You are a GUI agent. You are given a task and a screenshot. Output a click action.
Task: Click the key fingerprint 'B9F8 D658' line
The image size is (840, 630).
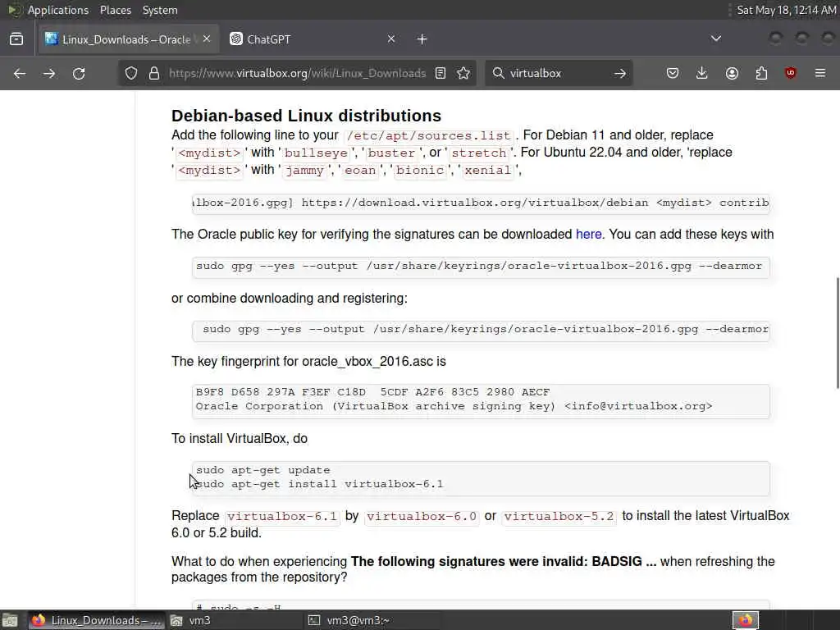pyautogui.click(x=373, y=392)
